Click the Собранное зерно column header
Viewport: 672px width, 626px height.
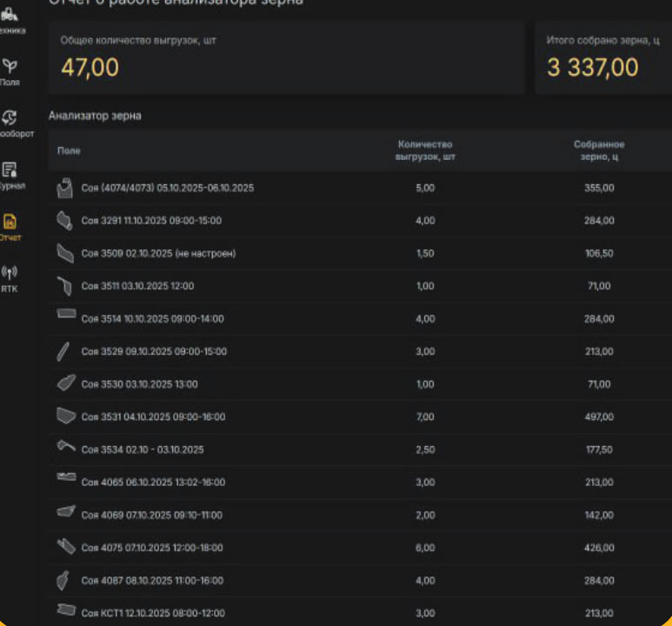(599, 150)
